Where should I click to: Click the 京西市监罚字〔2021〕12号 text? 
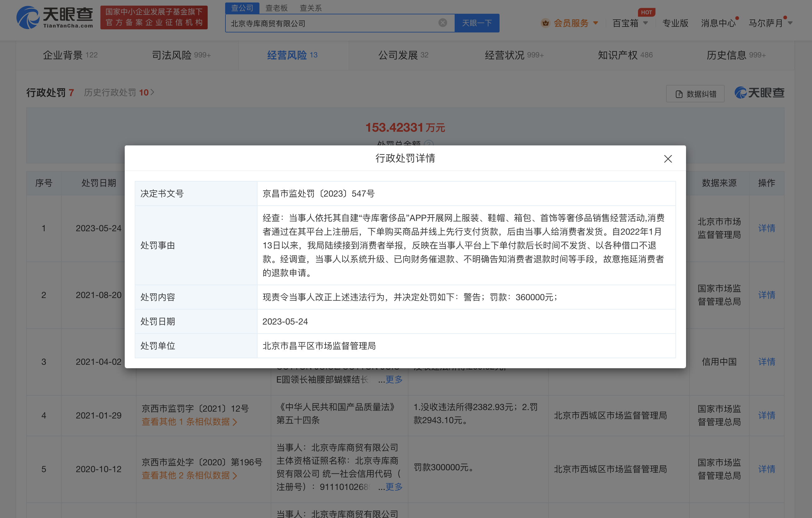[195, 409]
